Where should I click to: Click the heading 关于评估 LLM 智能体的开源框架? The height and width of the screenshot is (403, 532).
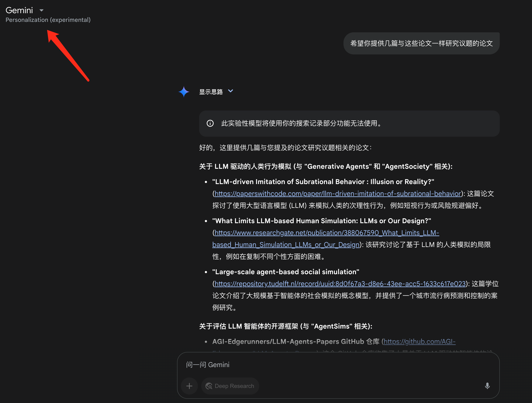[286, 326]
